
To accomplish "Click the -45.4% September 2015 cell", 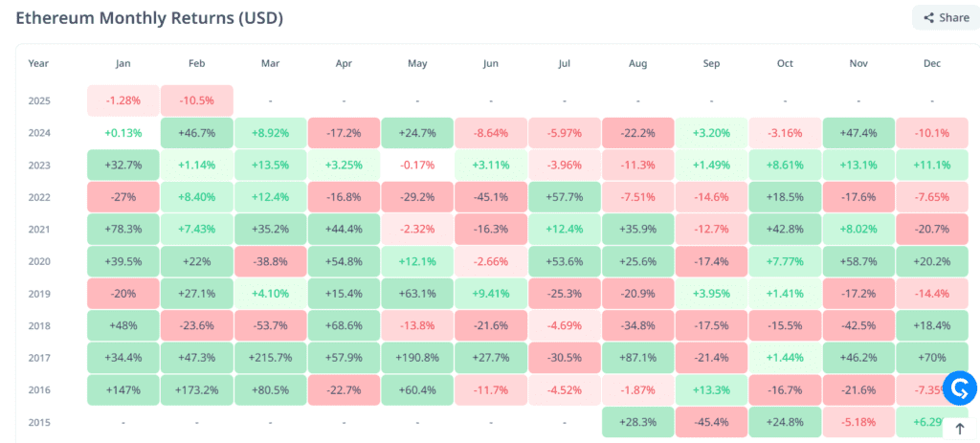I will click(x=712, y=422).
